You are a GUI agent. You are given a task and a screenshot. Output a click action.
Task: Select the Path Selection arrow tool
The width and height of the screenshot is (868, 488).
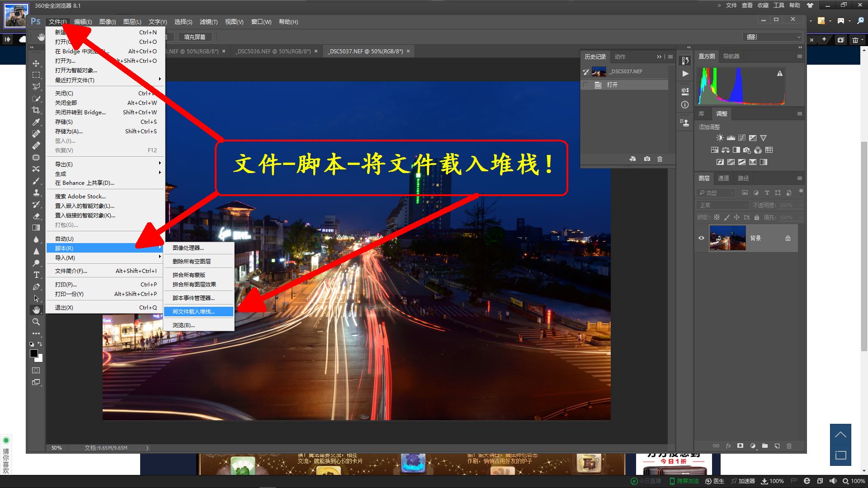tap(36, 298)
